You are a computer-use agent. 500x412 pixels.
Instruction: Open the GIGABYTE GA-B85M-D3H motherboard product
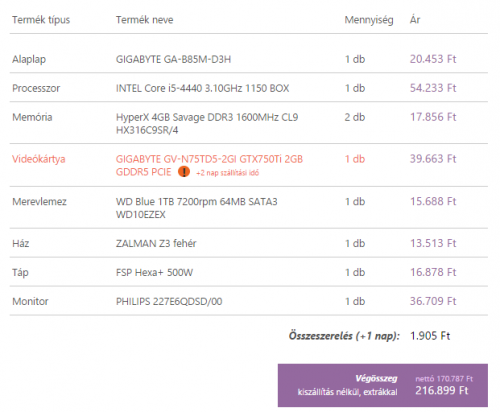tap(173, 59)
